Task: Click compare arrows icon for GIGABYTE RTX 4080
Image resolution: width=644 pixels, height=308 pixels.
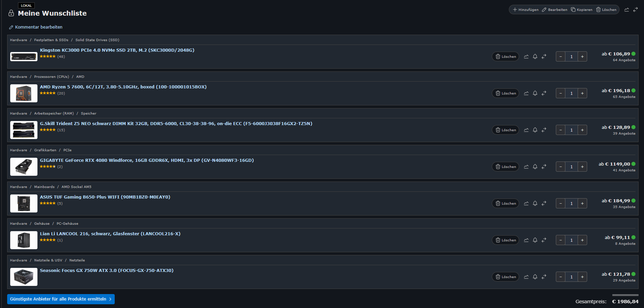Action: coord(544,167)
